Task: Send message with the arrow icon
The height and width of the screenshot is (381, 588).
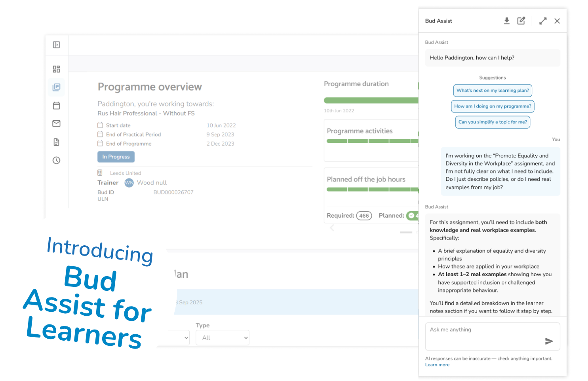Action: click(x=549, y=341)
